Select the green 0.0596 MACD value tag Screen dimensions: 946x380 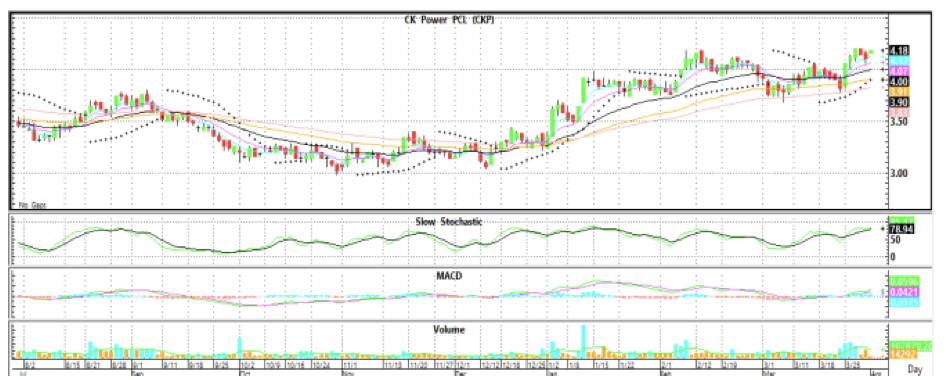click(x=903, y=281)
